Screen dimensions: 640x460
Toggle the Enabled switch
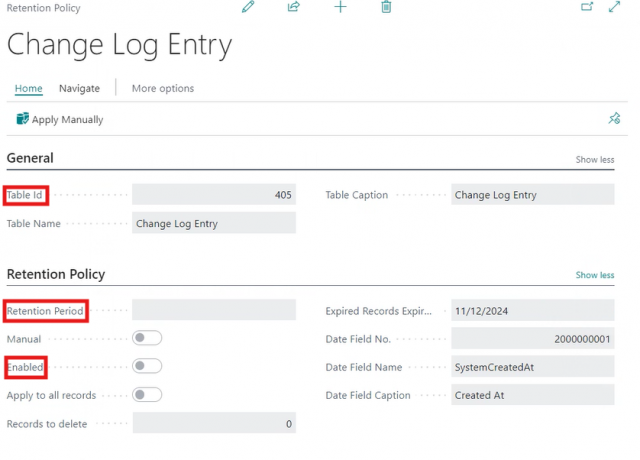click(147, 367)
